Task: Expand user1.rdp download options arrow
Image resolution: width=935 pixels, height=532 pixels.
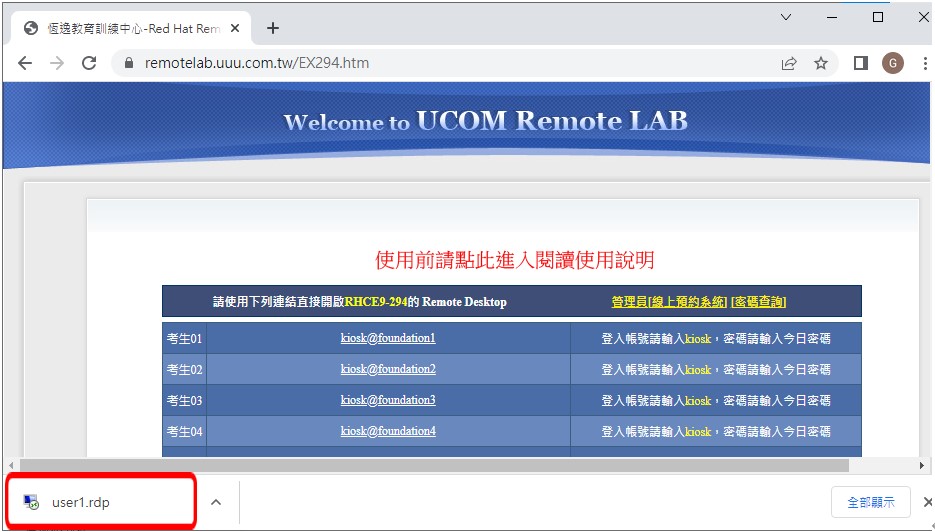Action: (x=216, y=502)
